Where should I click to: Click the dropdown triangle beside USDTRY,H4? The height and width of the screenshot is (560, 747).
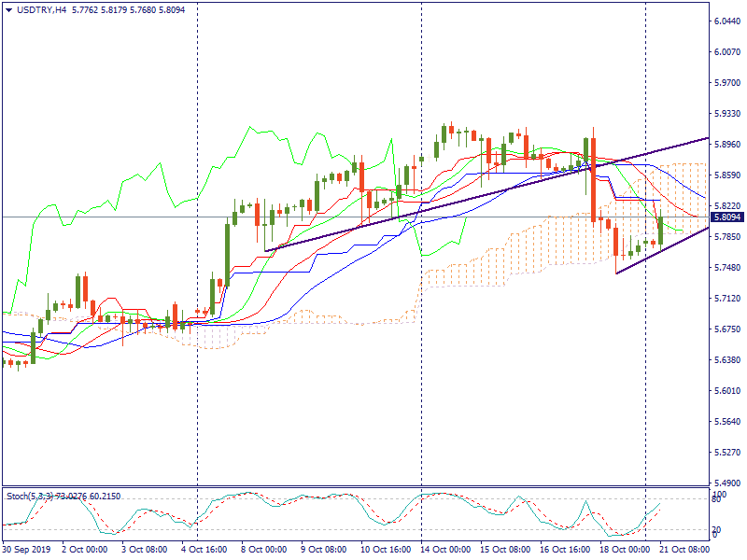tap(8, 9)
